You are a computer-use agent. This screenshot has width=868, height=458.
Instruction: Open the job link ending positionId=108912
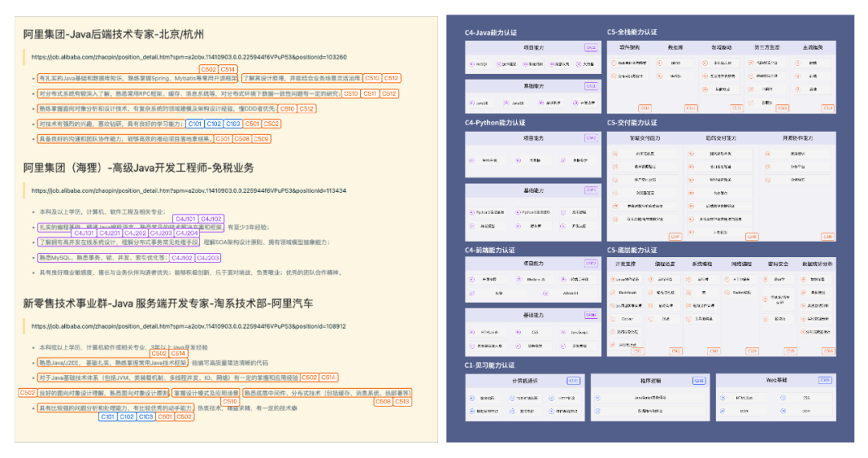(x=189, y=326)
